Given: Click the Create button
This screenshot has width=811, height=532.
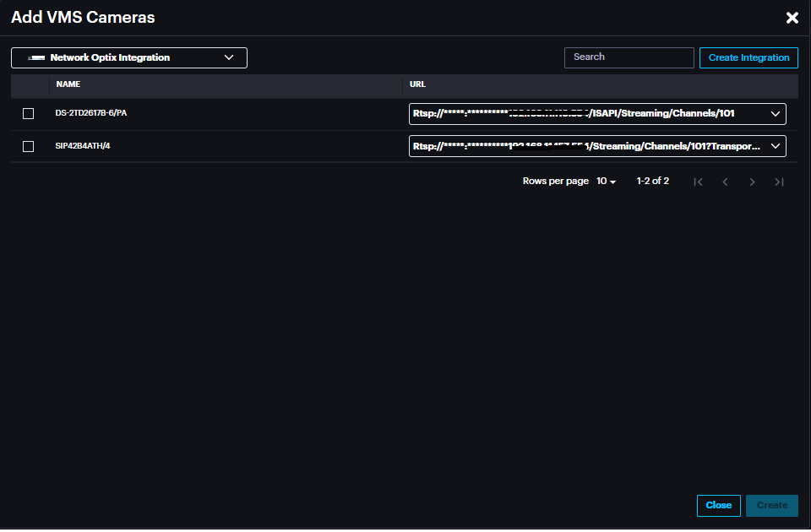Looking at the screenshot, I should 771,505.
